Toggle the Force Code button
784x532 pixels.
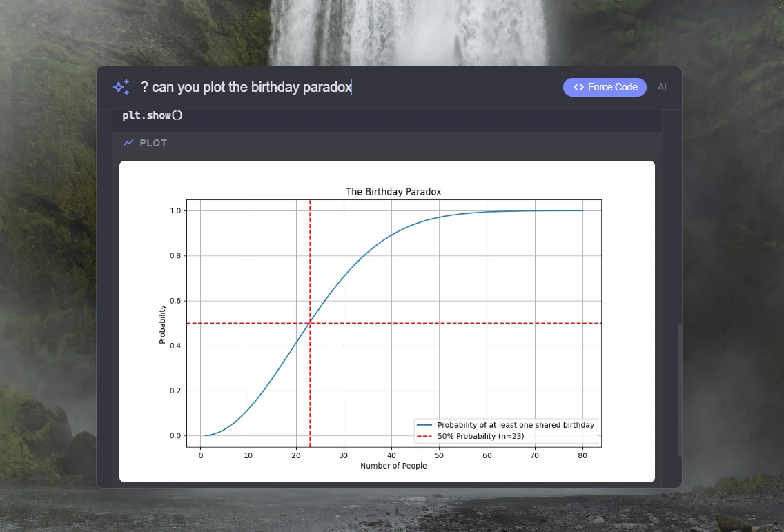605,87
